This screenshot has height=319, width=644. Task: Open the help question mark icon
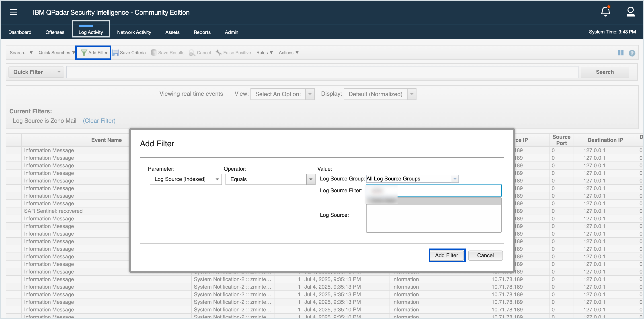[632, 53]
